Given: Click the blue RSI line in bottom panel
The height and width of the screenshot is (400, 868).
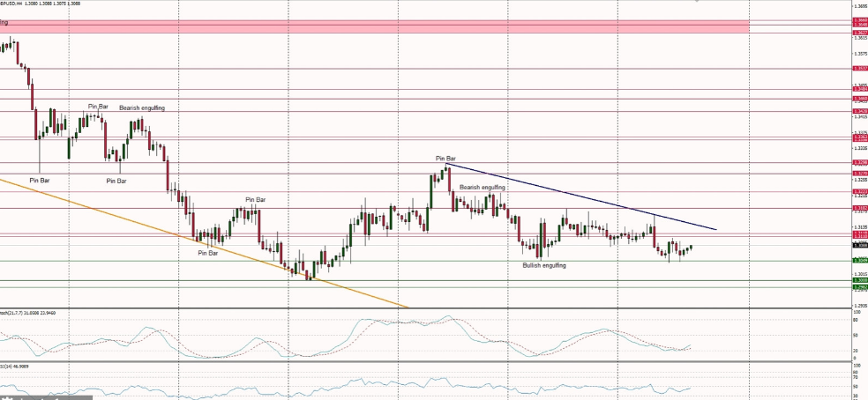Looking at the screenshot, I should pyautogui.click(x=353, y=381).
